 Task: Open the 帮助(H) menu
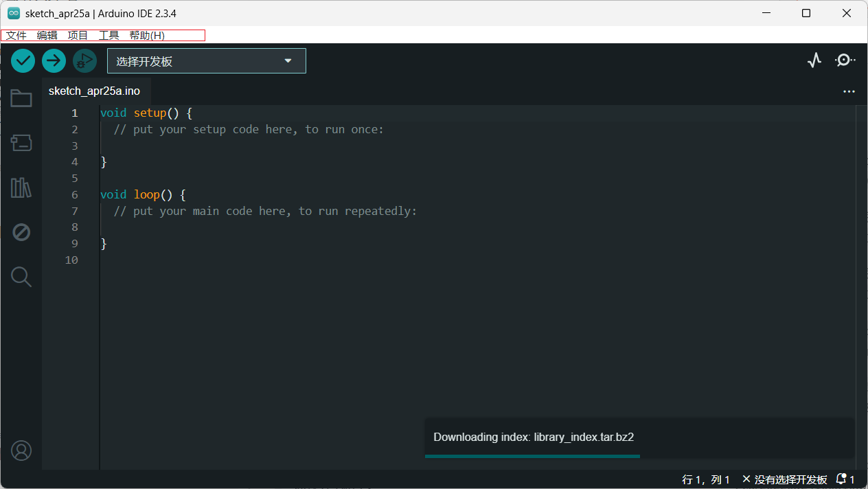coord(147,36)
